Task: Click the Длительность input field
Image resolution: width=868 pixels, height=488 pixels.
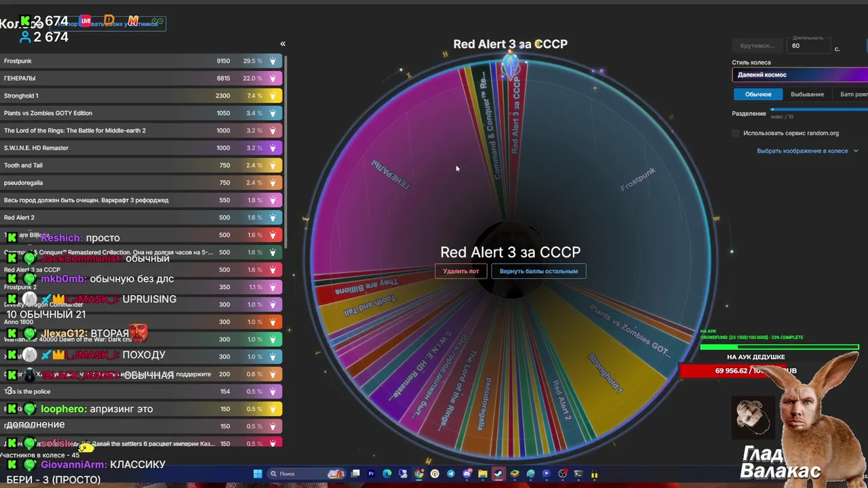Action: coord(809,45)
